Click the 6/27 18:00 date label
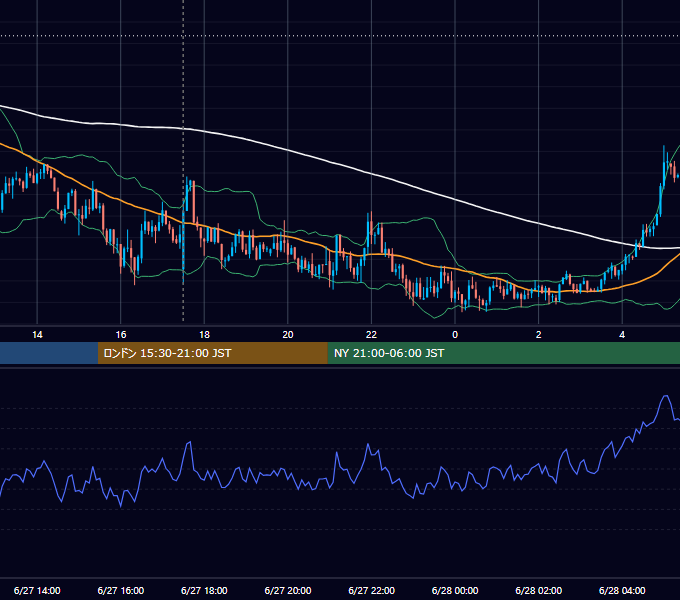This screenshot has width=680, height=600. tap(204, 590)
